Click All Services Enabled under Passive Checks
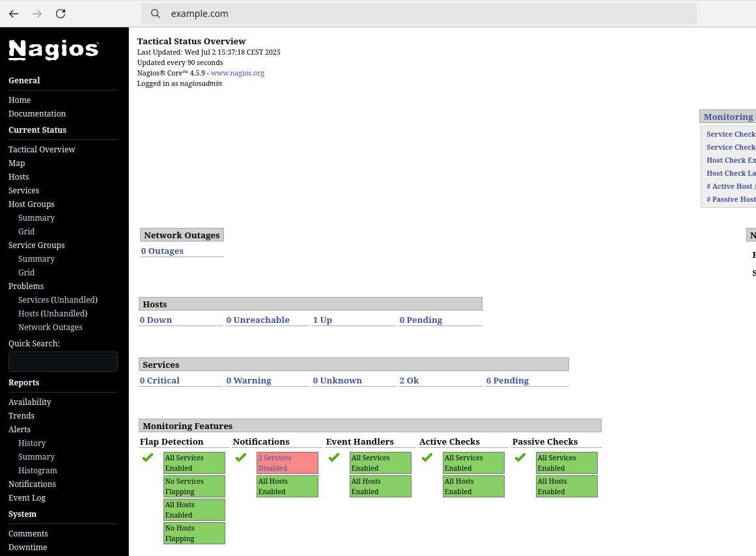The image size is (756, 556). [x=567, y=463]
